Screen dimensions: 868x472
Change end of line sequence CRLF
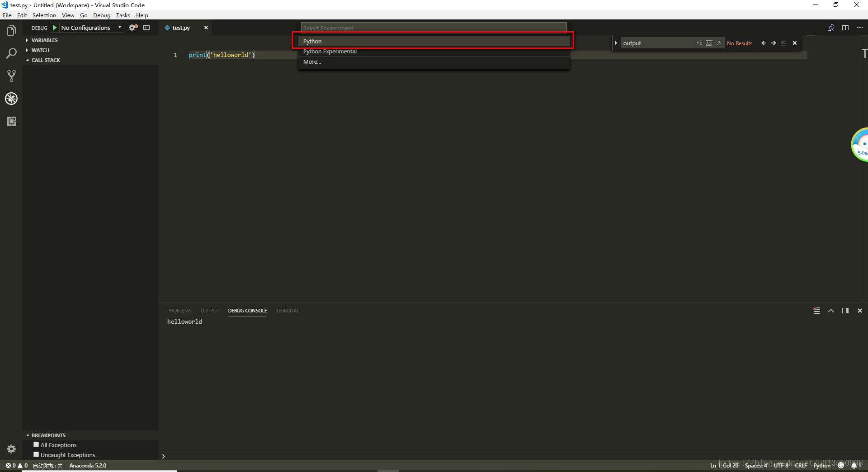pyautogui.click(x=801, y=465)
